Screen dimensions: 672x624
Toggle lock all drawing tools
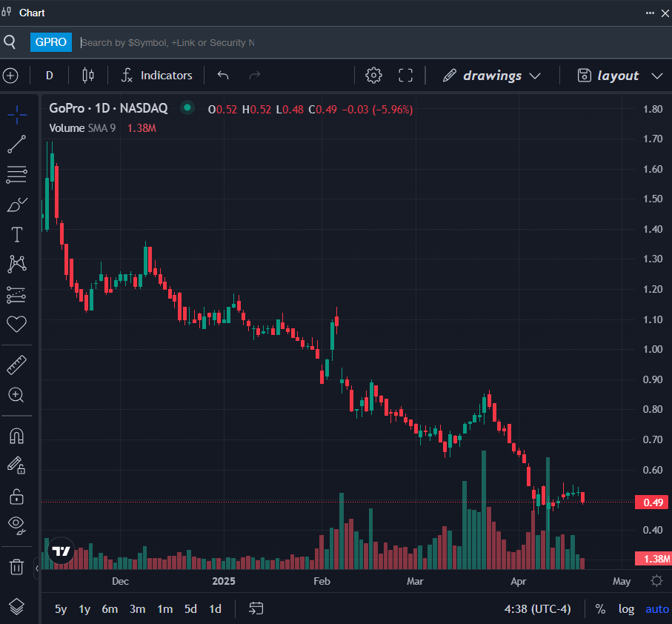click(17, 497)
